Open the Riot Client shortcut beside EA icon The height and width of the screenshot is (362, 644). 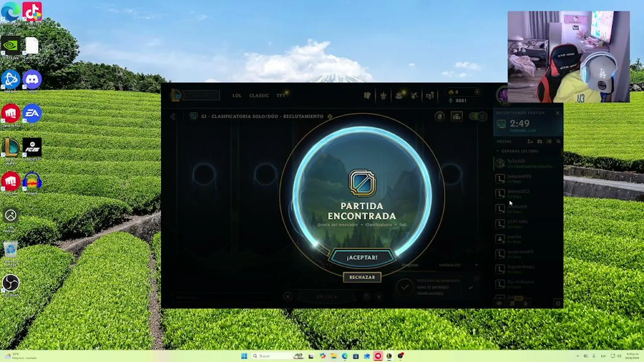click(11, 115)
